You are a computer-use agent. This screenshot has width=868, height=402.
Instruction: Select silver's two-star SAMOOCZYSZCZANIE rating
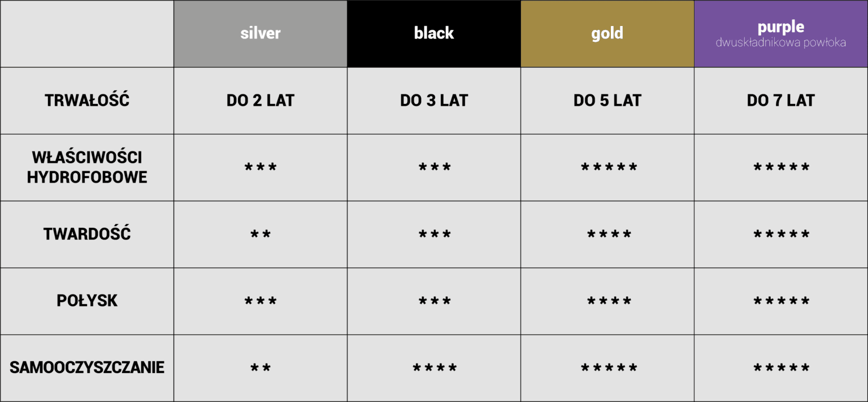pyautogui.click(x=261, y=369)
